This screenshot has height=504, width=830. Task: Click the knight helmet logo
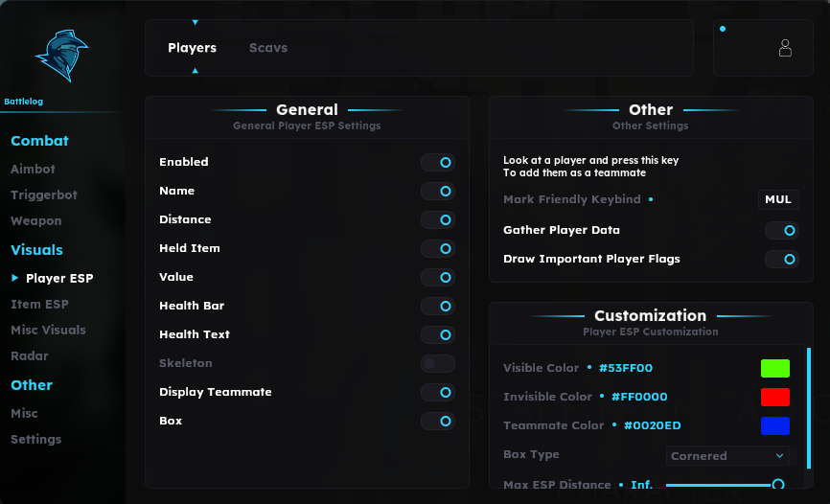pos(62,56)
